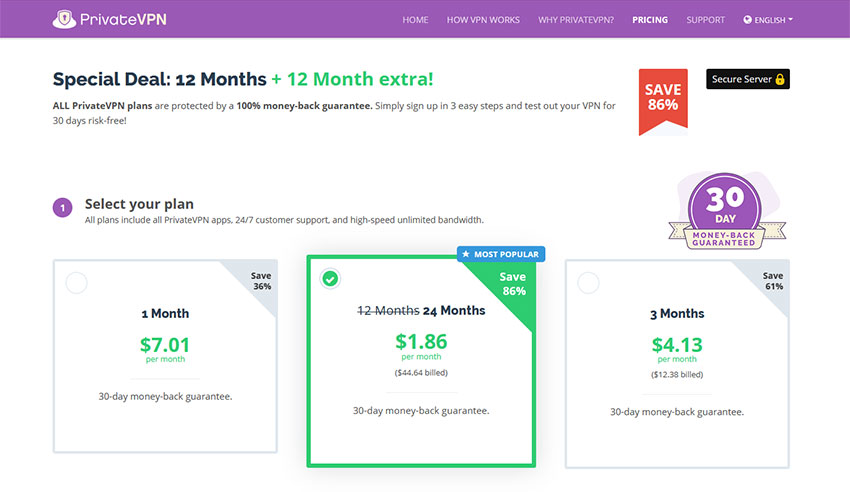Viewport: 850px width, 492px height.
Task: Click the 'Select your plan' heading
Action: point(139,204)
